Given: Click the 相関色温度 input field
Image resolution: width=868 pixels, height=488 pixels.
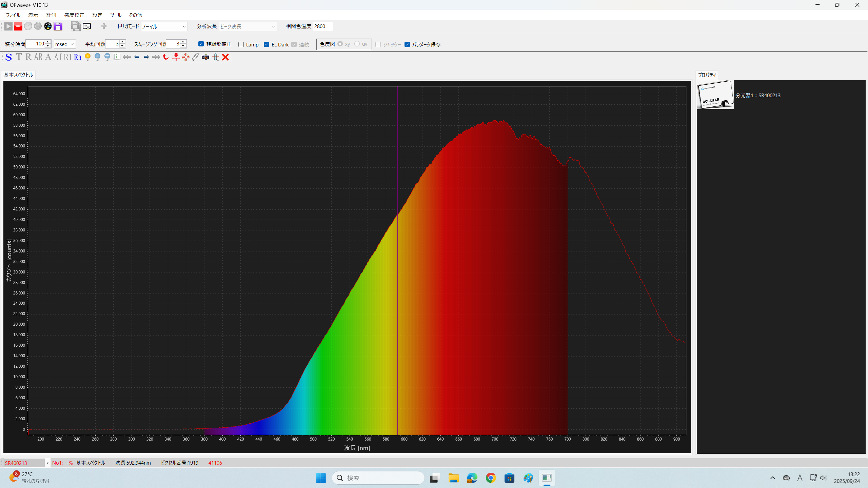Looking at the screenshot, I should pyautogui.click(x=322, y=26).
